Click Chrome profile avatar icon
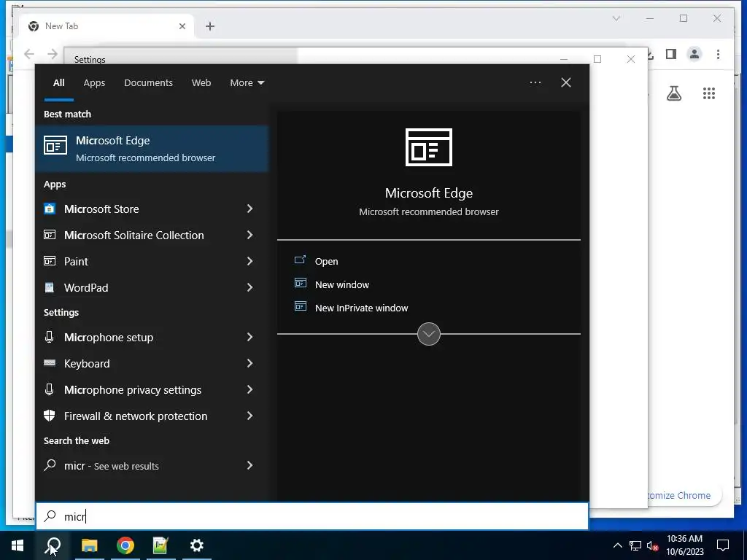Image resolution: width=747 pixels, height=560 pixels. tap(694, 54)
